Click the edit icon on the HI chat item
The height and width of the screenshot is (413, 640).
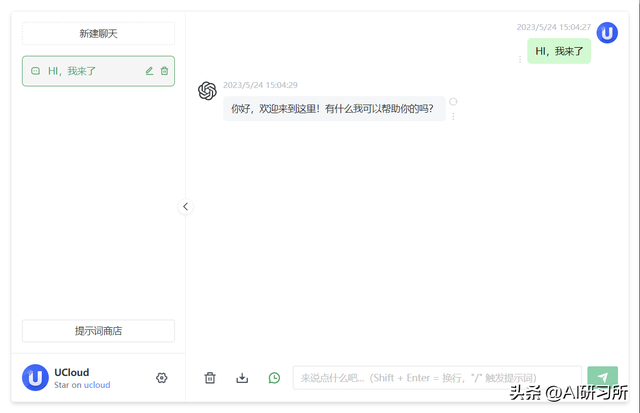[149, 71]
